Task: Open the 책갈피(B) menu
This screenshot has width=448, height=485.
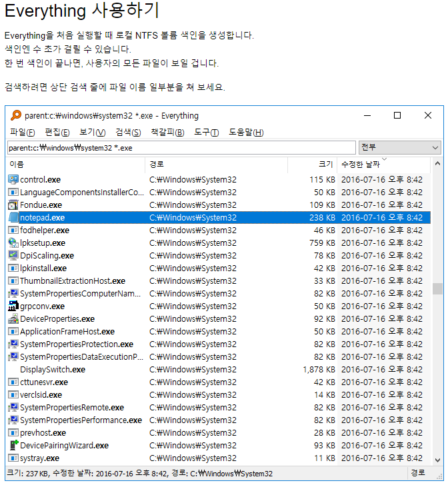Action: [x=167, y=133]
